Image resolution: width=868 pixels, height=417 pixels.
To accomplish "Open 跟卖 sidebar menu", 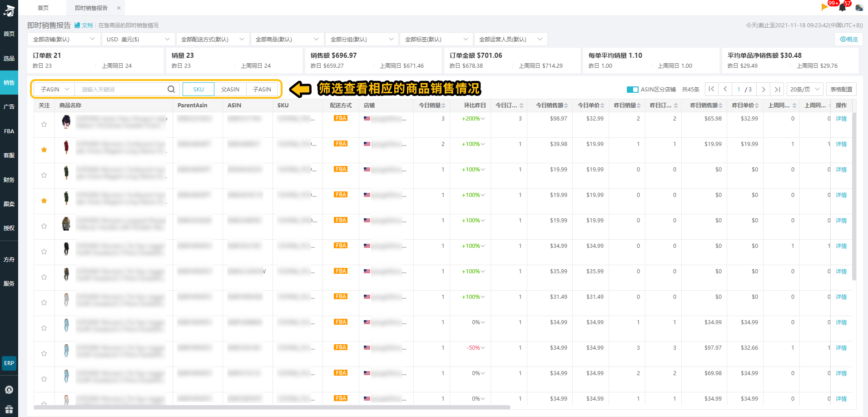I will (9, 204).
